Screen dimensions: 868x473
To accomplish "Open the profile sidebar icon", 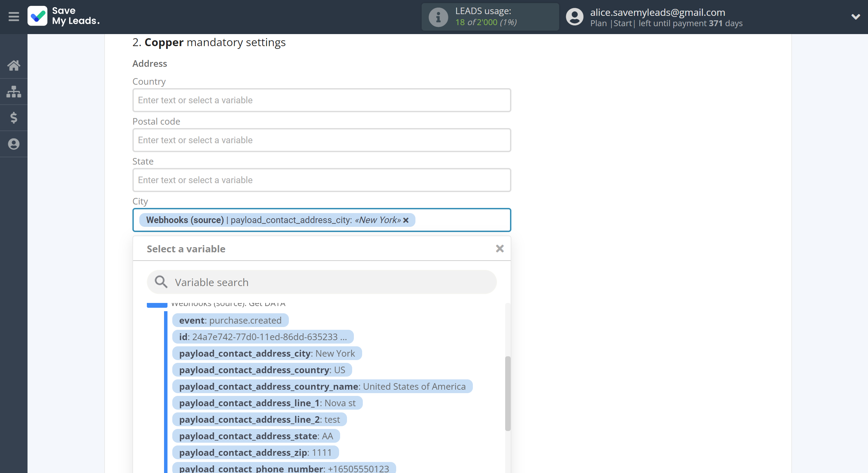I will pos(14,144).
